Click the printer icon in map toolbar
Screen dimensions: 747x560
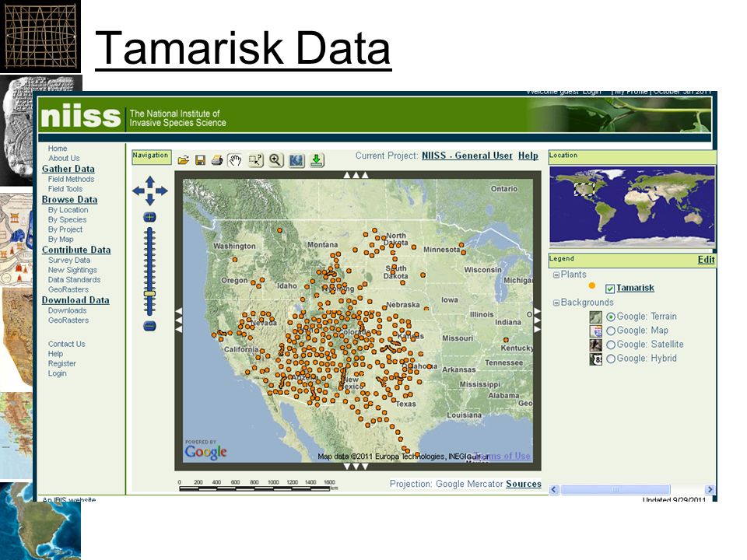point(217,160)
